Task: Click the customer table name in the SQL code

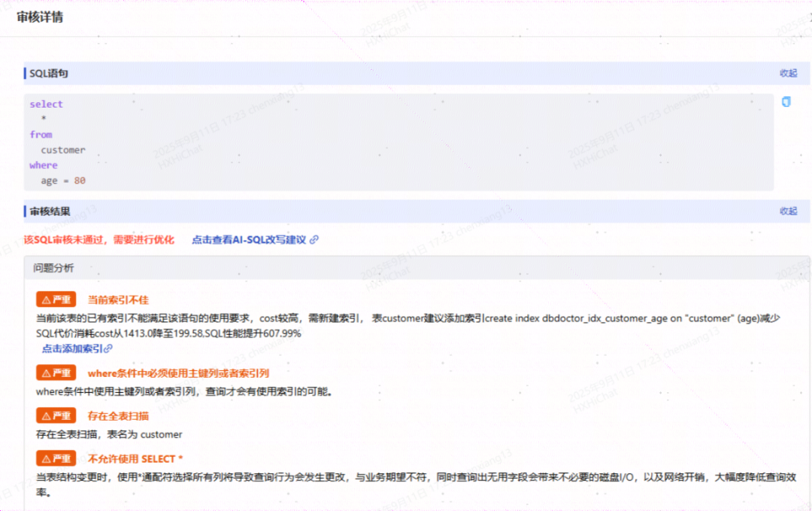Action: 63,150
